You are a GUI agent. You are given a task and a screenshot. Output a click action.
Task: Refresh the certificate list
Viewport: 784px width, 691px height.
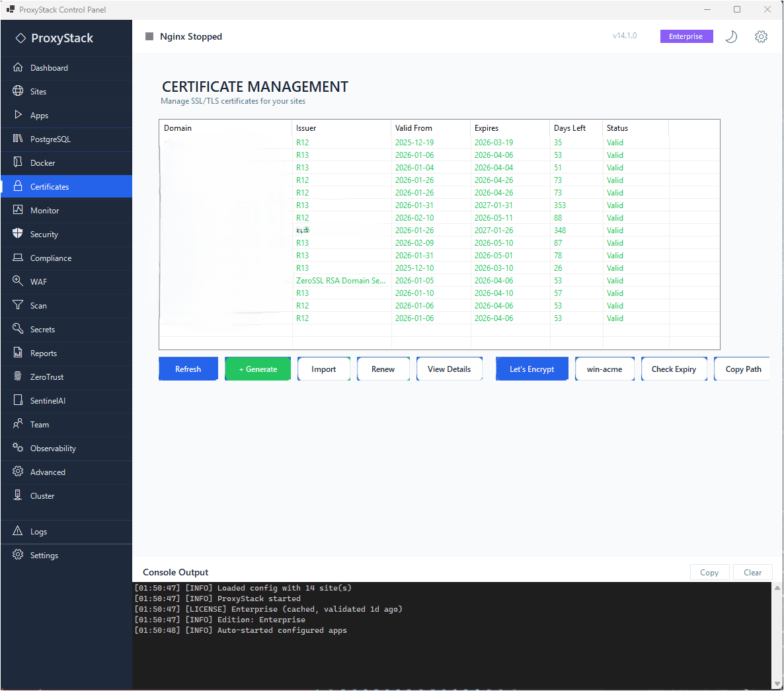(188, 369)
